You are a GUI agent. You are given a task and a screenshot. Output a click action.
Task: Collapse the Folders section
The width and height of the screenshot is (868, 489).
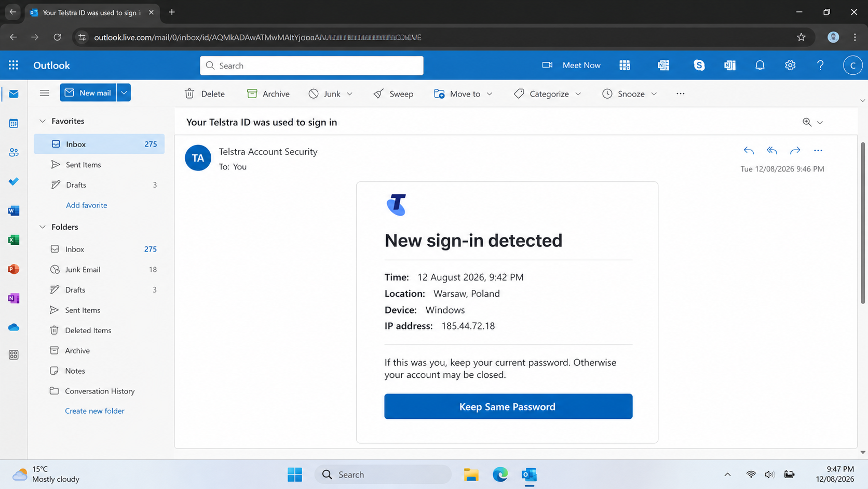click(x=43, y=227)
